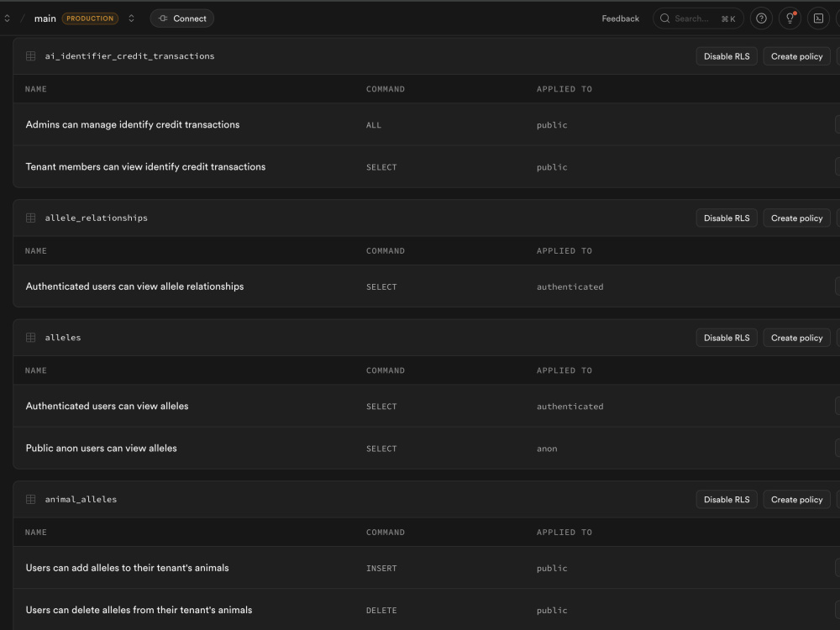Click SELECT command in Tenant members policy row
The image size is (840, 630).
coord(381,167)
